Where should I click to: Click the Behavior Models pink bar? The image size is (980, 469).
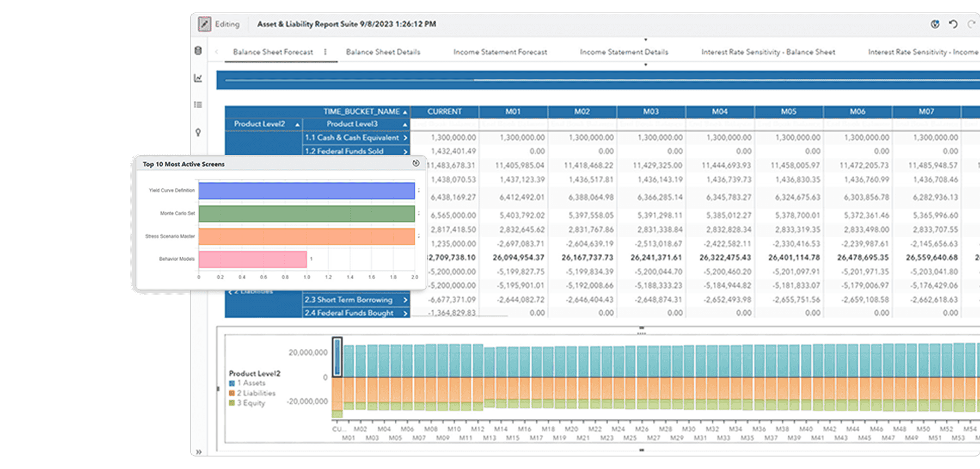pos(253,259)
